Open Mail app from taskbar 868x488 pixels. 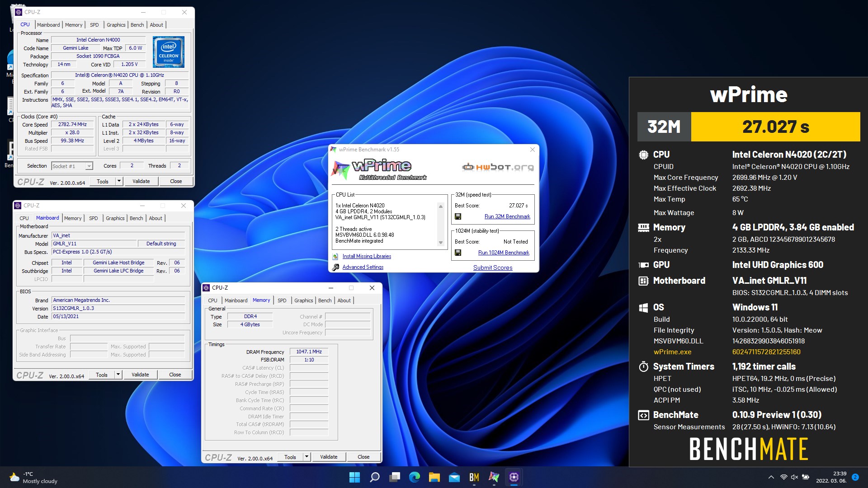[454, 477]
